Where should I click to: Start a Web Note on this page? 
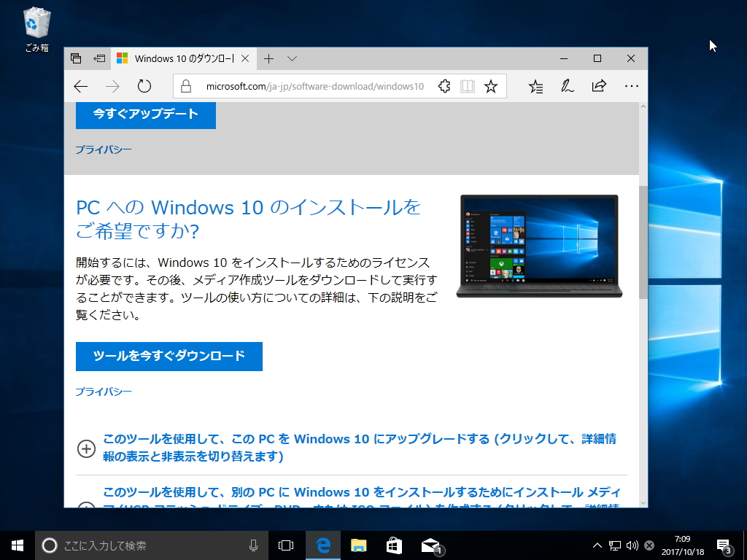pyautogui.click(x=567, y=85)
